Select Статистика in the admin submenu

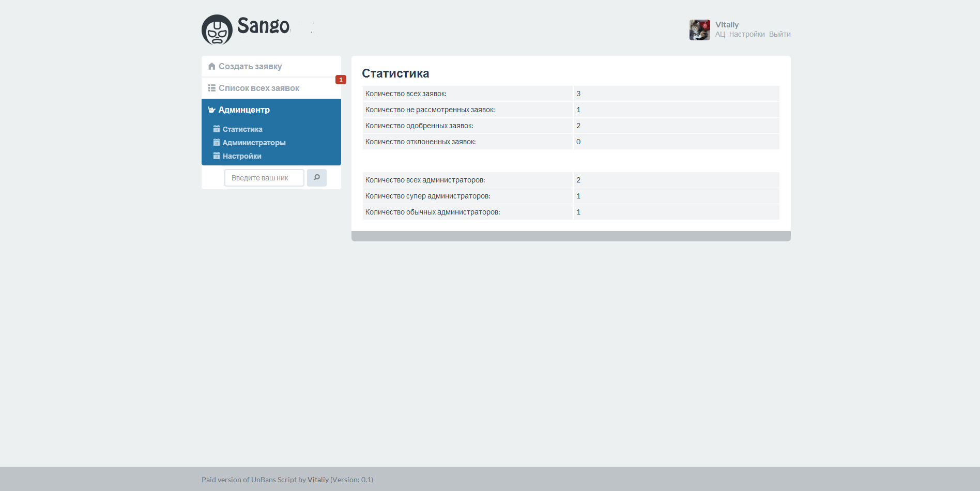click(x=242, y=129)
